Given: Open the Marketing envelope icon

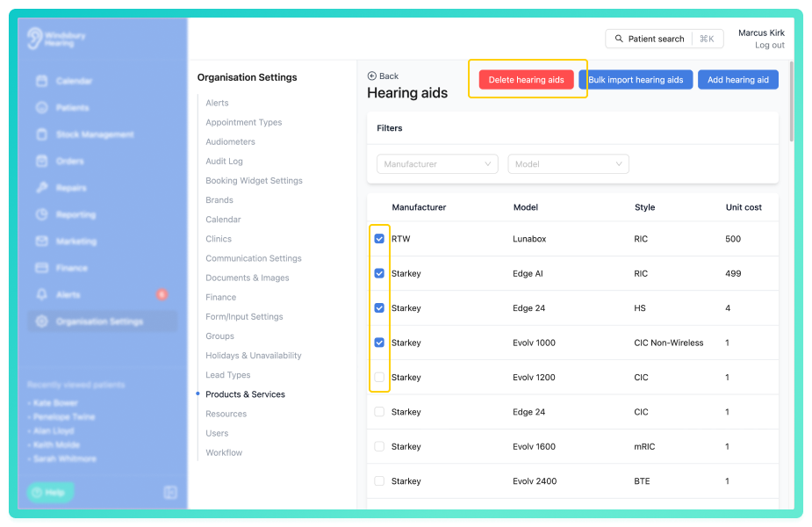Looking at the screenshot, I should pyautogui.click(x=42, y=241).
